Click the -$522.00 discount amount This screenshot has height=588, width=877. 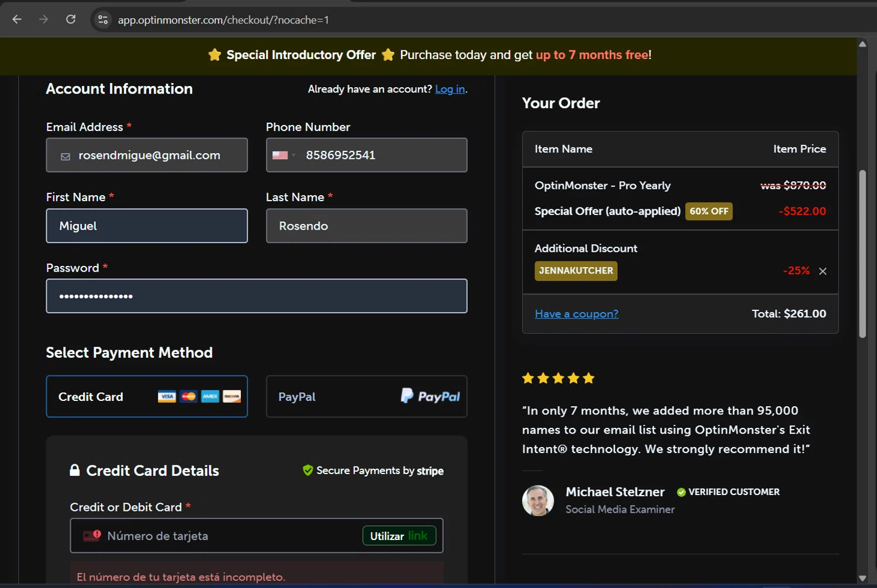click(x=802, y=211)
